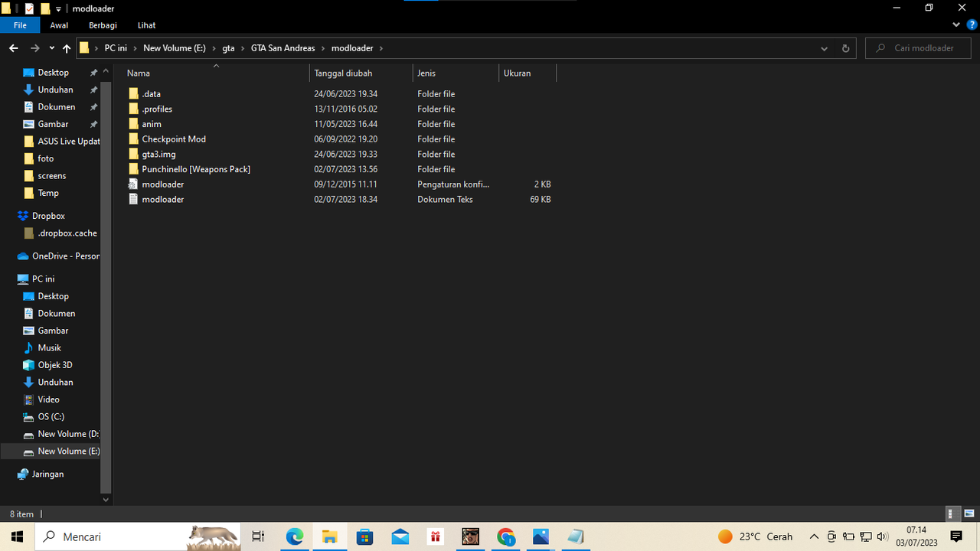Show hidden system tray icons
This screenshot has width=980, height=551.
point(814,536)
